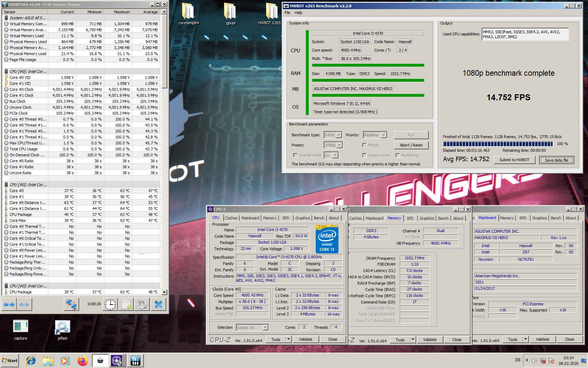Click HWiNFO expand columns arrows icon
The height and width of the screenshot is (368, 588).
tap(9, 305)
